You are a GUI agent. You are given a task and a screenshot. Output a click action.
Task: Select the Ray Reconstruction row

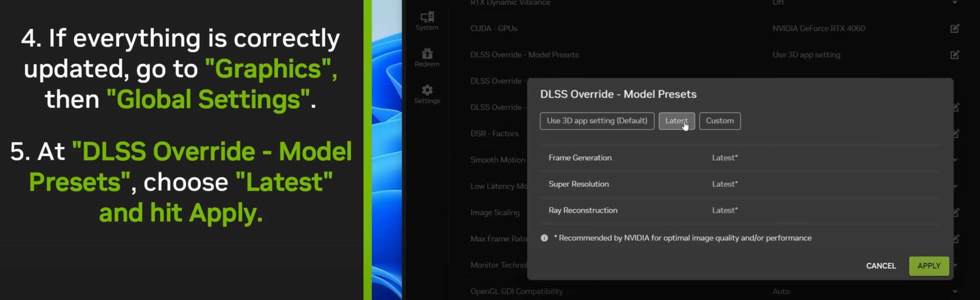(x=583, y=210)
